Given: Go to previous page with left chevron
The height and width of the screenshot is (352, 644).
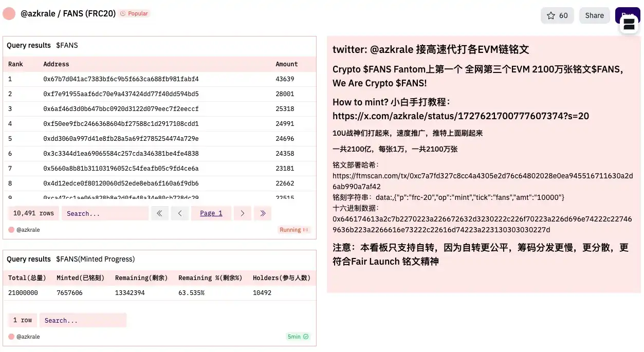Looking at the screenshot, I should [180, 213].
